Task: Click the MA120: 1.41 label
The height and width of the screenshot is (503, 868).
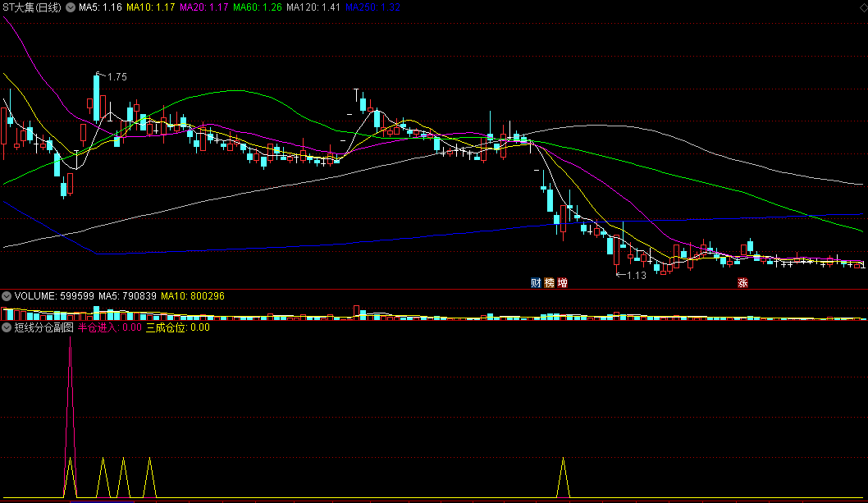Action: pyautogui.click(x=313, y=7)
